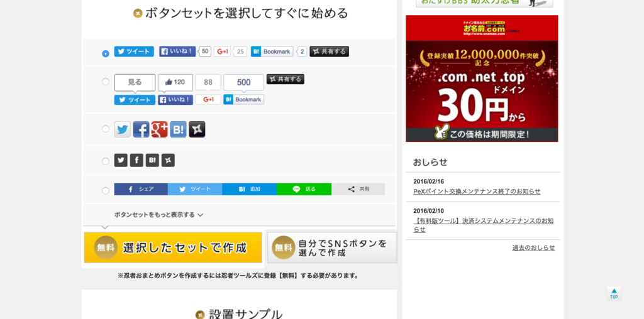Screen dimensions: 644x319
Task: Click the G+1 button in second set
Action: [208, 100]
